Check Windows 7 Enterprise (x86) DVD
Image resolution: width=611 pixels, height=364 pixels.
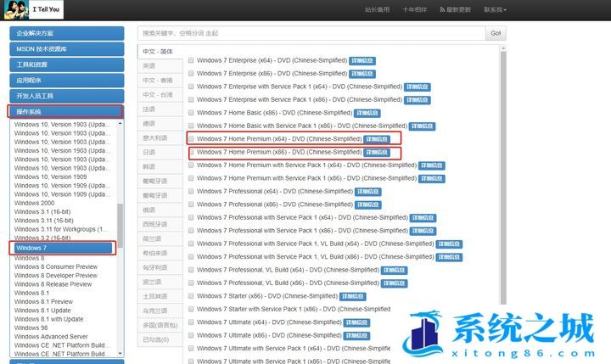pos(191,73)
